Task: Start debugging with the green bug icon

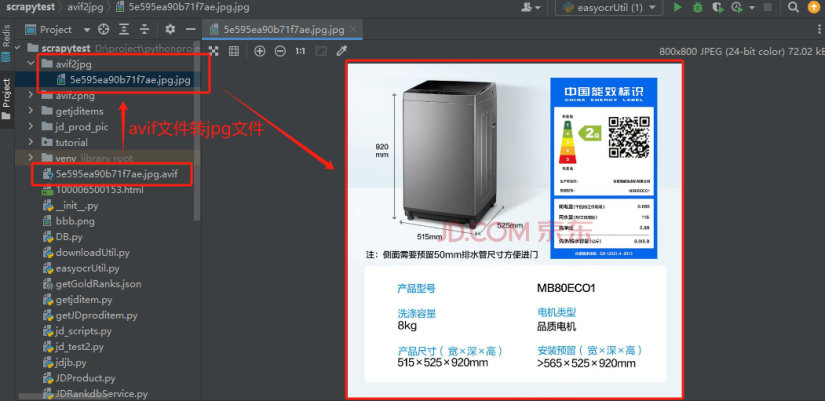Action: click(x=698, y=7)
